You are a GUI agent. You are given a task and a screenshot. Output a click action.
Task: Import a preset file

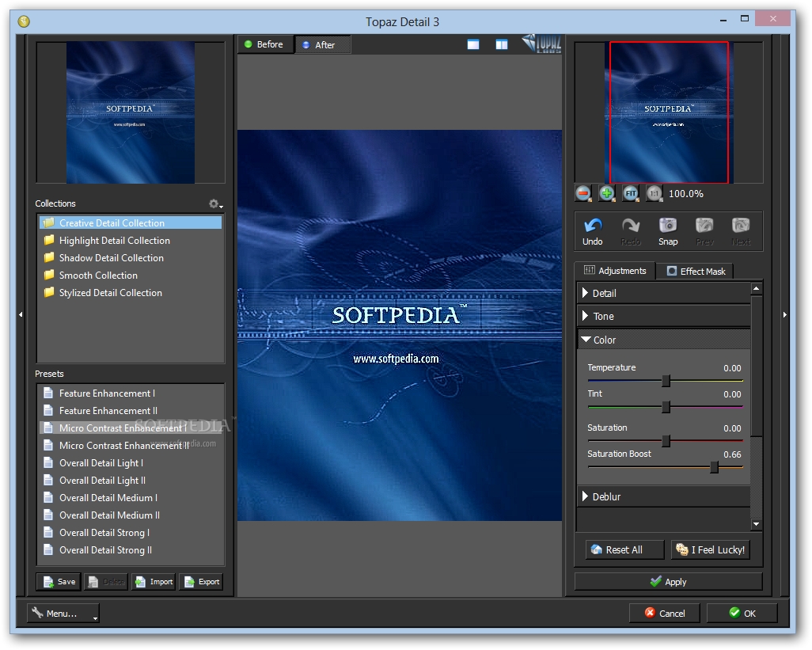[154, 582]
